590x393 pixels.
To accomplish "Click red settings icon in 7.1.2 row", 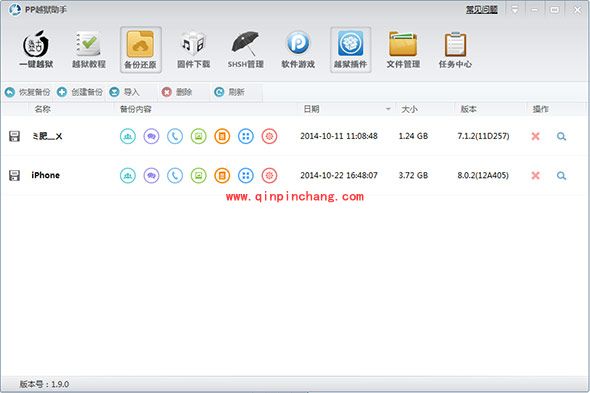I will pyautogui.click(x=269, y=136).
